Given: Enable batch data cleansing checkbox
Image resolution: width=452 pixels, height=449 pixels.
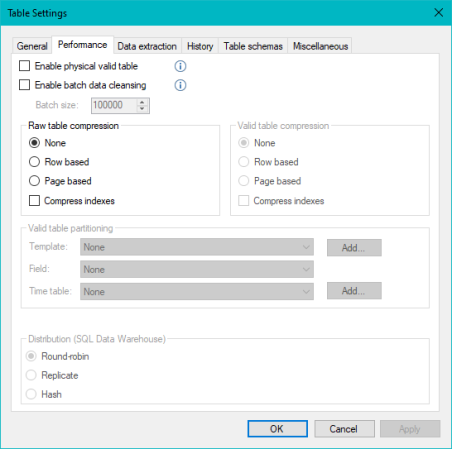Looking at the screenshot, I should [x=24, y=85].
